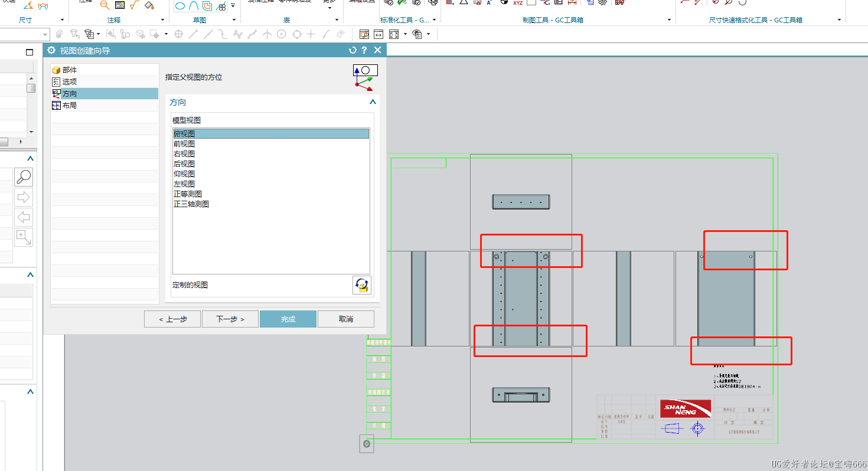This screenshot has height=471, width=868.
Task: Click the quadrant point snap icon
Action: click(297, 34)
